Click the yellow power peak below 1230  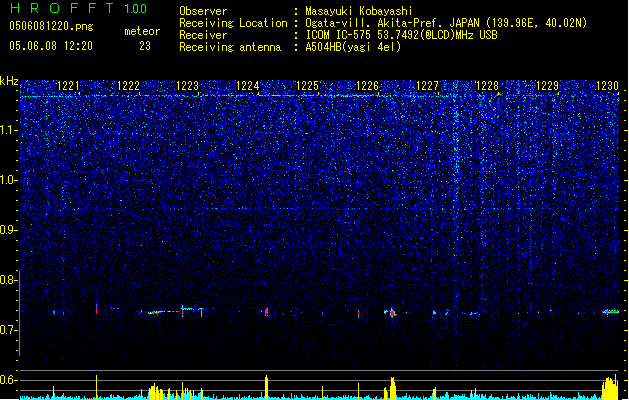pyautogui.click(x=610, y=388)
